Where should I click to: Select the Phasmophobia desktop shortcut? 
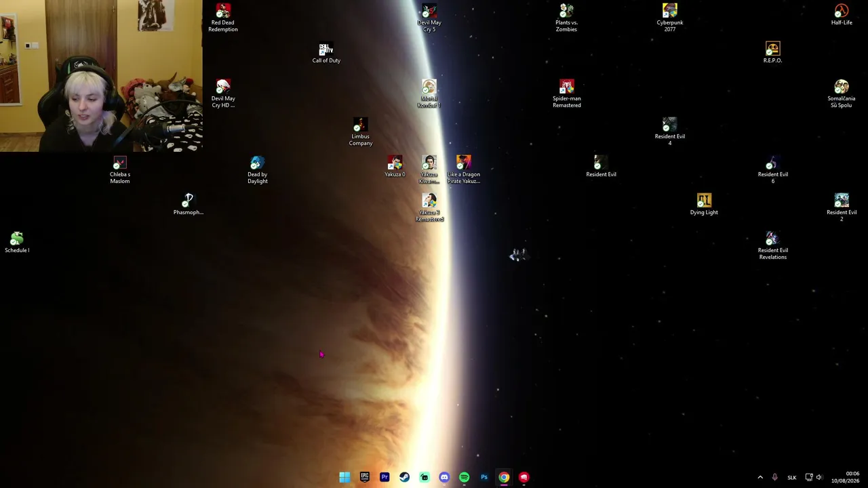pyautogui.click(x=189, y=205)
